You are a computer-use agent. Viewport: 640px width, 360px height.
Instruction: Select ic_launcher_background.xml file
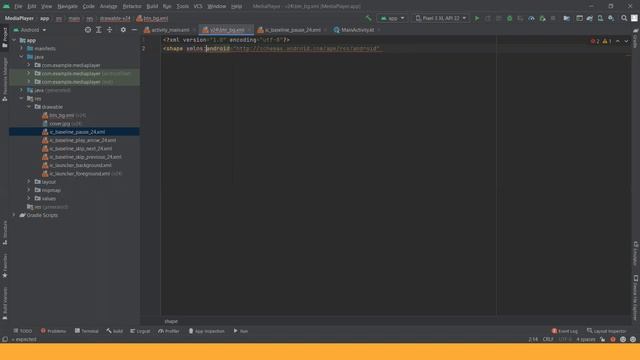tap(80, 165)
